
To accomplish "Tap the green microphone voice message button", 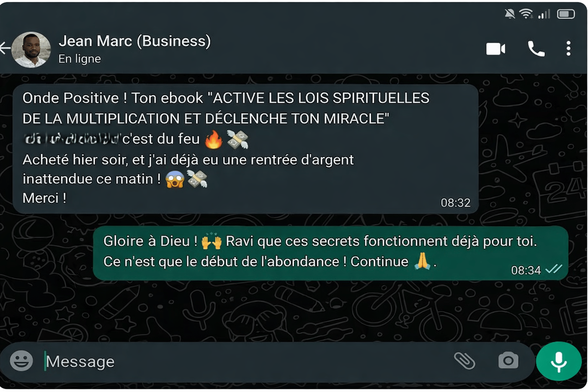I will coord(559,361).
